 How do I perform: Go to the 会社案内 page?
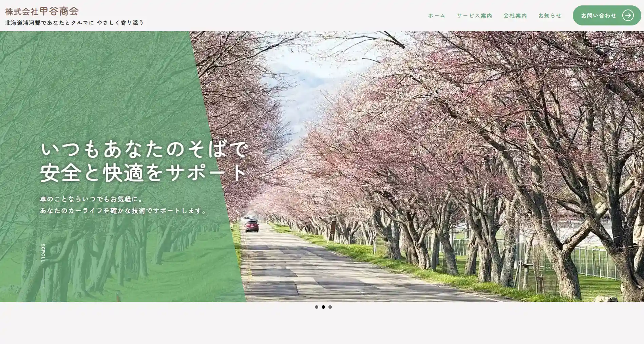click(515, 16)
